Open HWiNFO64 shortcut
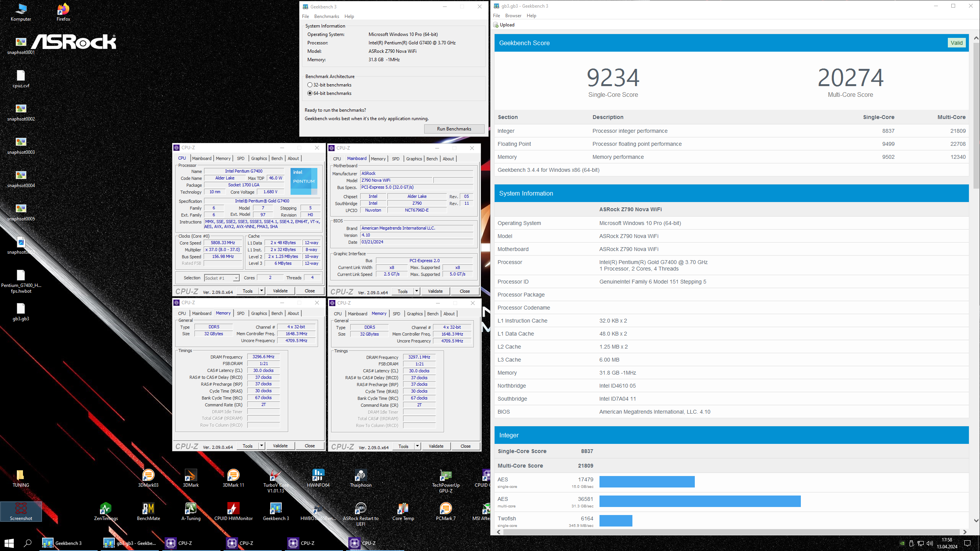Screen dimensions: 980x551 point(318,479)
